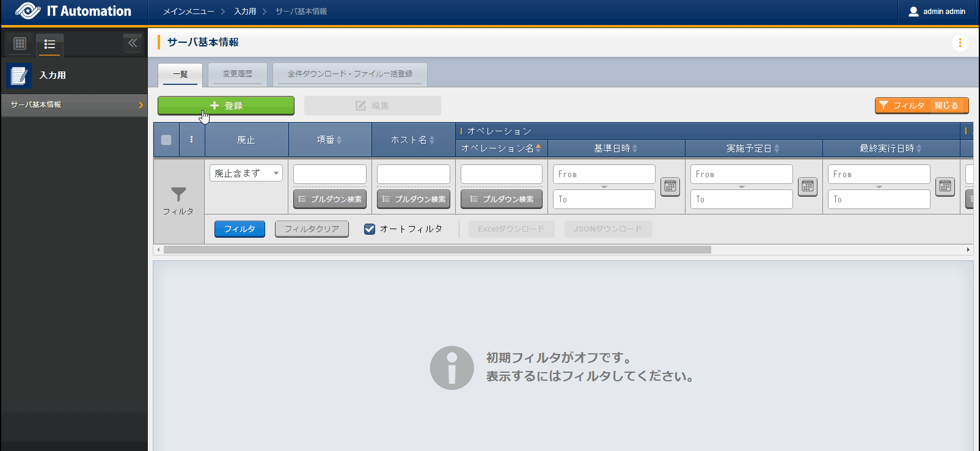Toggle the オートフィルタ checkbox
This screenshot has height=451, width=980.
(370, 229)
